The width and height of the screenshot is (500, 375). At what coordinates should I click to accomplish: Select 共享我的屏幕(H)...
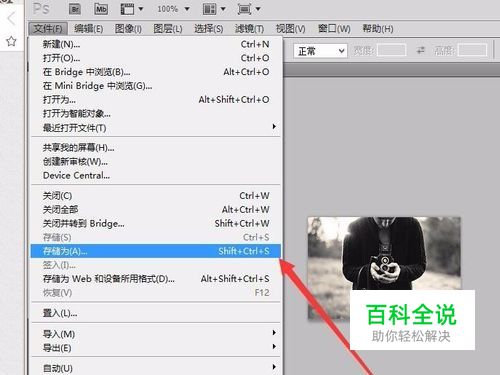[156, 148]
